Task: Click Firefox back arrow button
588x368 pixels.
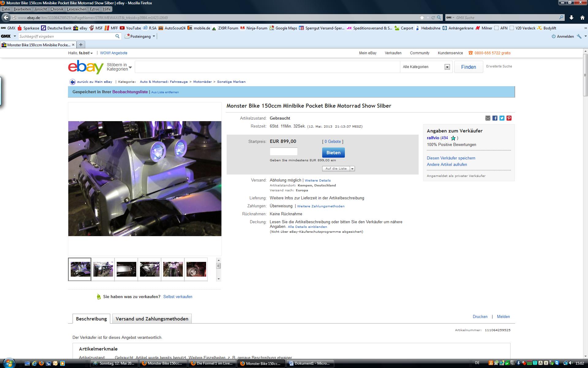Action: [x=6, y=17]
